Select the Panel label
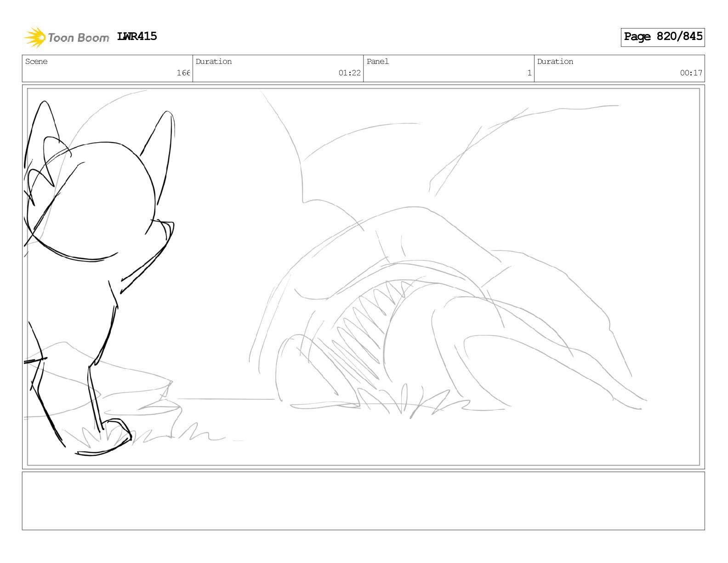728x563 pixels. pos(378,62)
